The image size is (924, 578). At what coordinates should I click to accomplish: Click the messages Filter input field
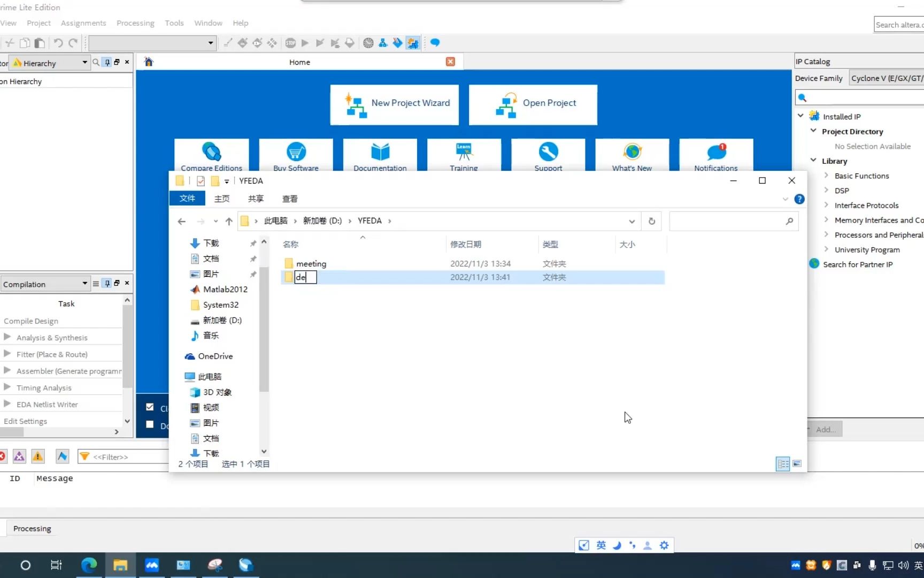coord(124,457)
